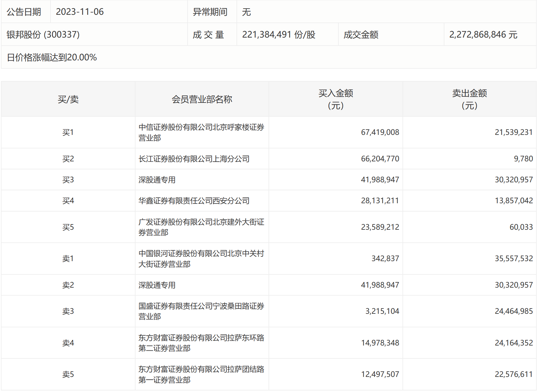Click the 卖3 row label
The image size is (538, 392).
[68, 311]
